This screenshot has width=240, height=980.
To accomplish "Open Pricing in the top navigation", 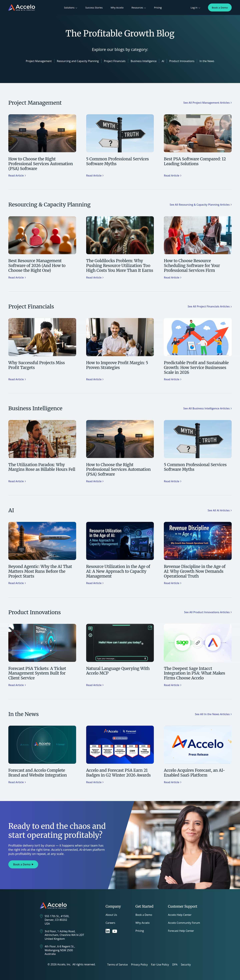I will pos(158,8).
